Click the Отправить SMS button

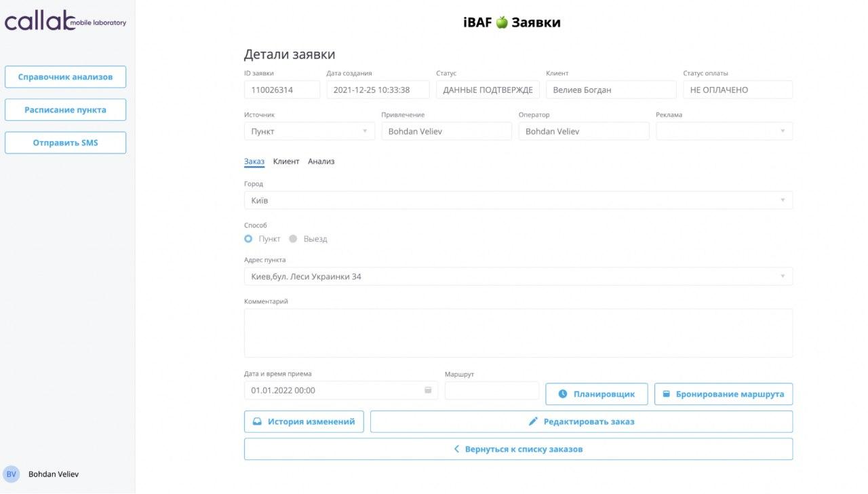pyautogui.click(x=65, y=142)
